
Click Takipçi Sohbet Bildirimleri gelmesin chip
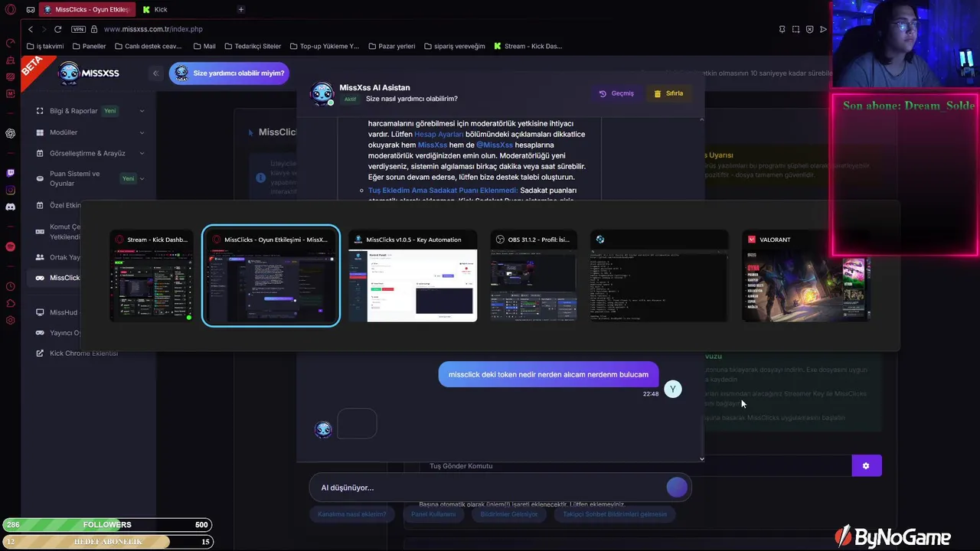[616, 514]
